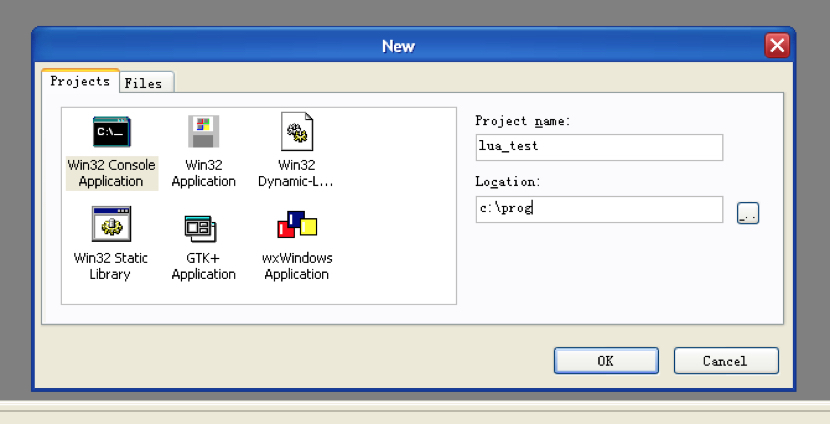Click the 'Win32 Static Library' text label
830x424 pixels.
pos(111,266)
